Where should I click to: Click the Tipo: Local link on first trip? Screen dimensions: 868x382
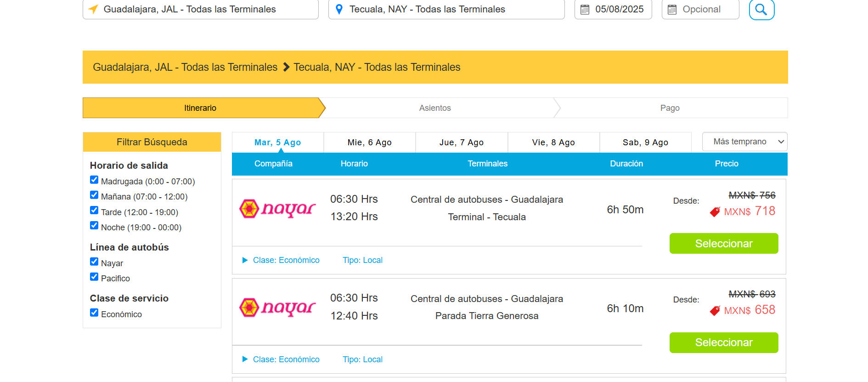tap(362, 260)
